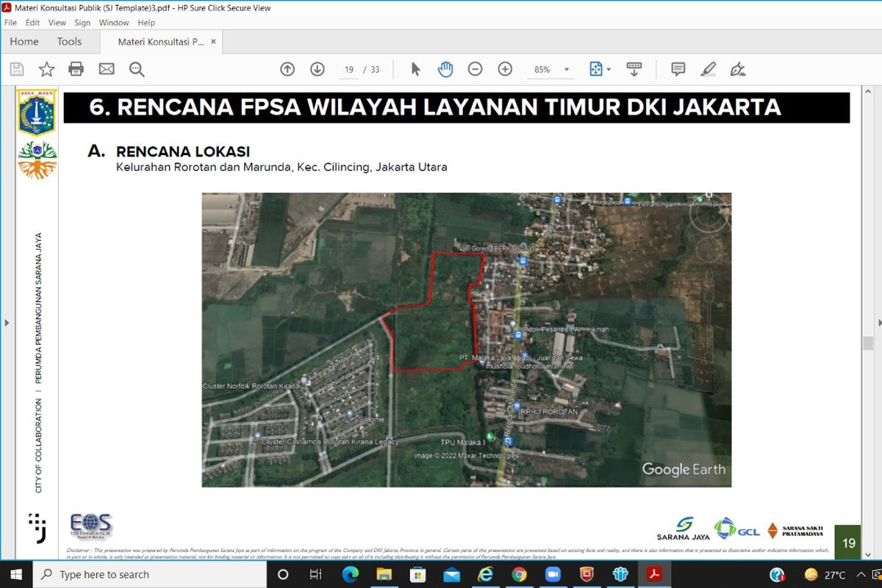Viewport: 882px width, 588px height.
Task: Open the Find text magnifier tool
Action: point(137,69)
